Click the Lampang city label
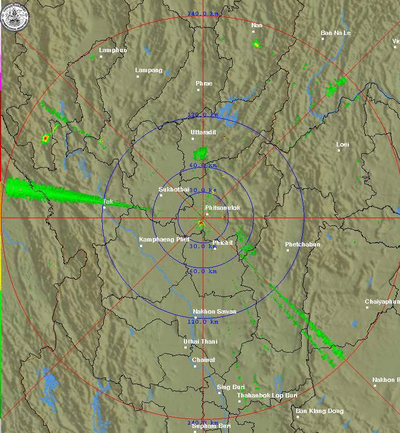The image size is (400, 433). tap(149, 70)
